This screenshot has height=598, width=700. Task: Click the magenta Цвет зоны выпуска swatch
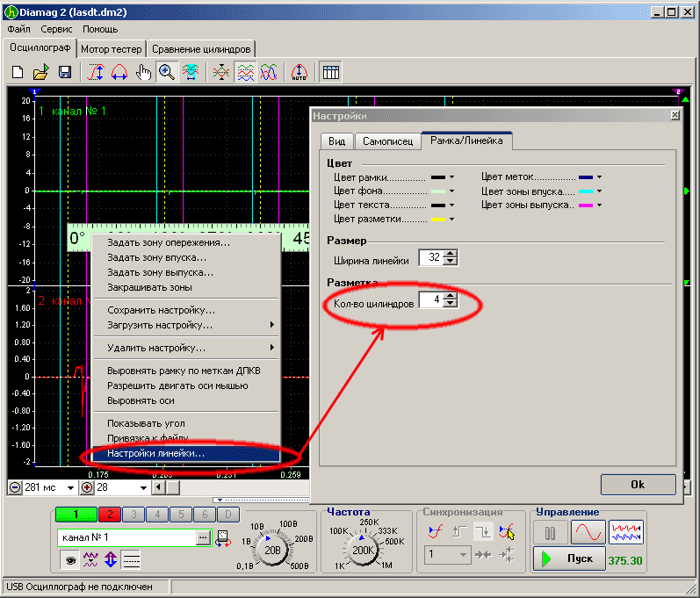tap(585, 205)
